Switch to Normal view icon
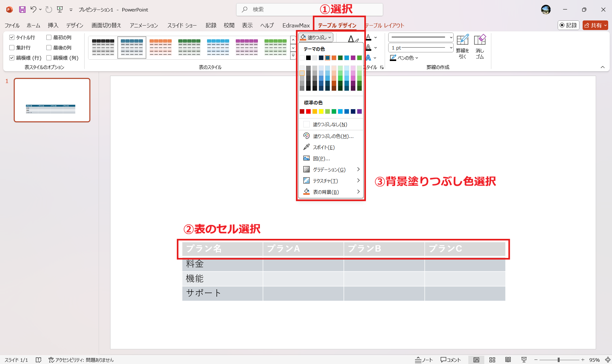 point(476,360)
